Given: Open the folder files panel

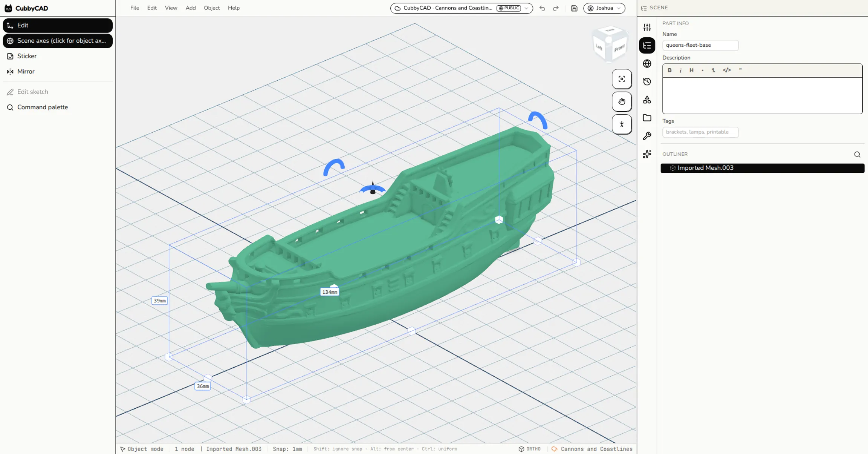Looking at the screenshot, I should click(647, 118).
